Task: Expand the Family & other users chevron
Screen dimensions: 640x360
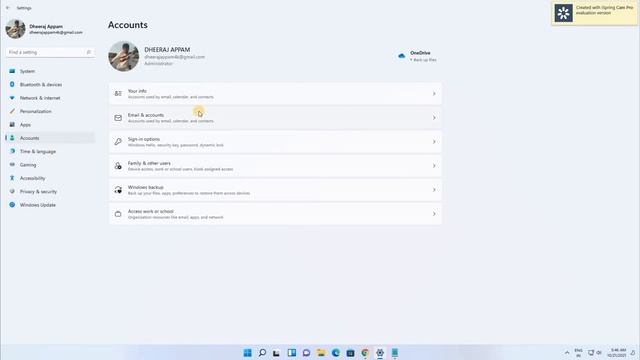Action: 434,166
